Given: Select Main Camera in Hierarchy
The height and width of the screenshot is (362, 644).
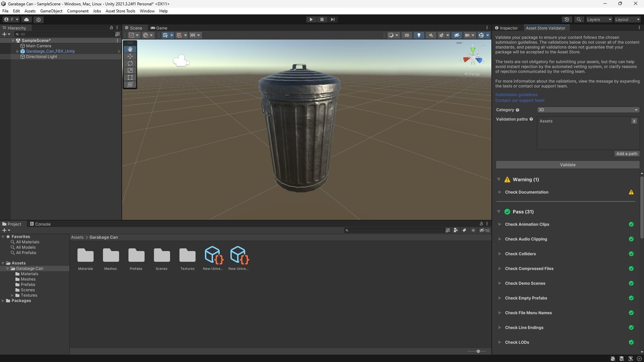Looking at the screenshot, I should pos(39,46).
